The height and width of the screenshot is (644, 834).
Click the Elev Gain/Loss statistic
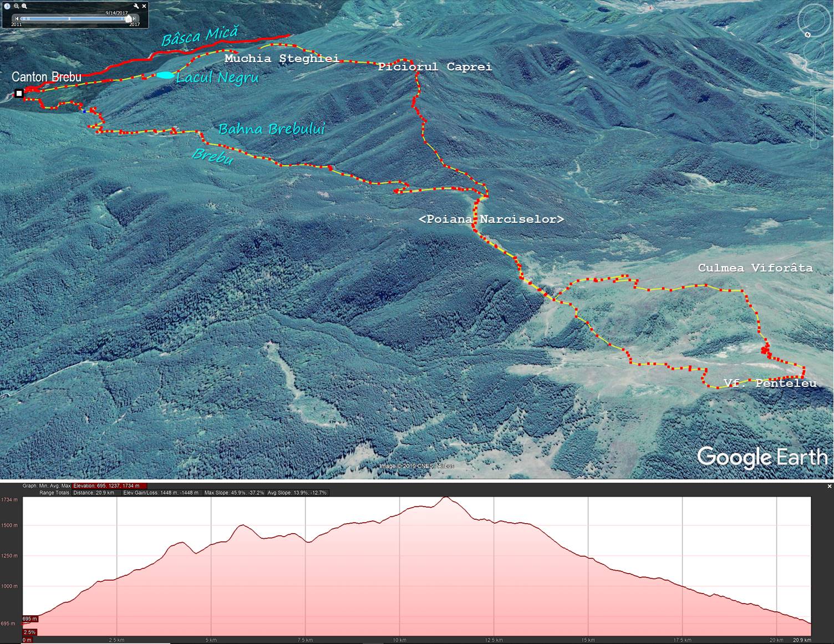pos(160,493)
